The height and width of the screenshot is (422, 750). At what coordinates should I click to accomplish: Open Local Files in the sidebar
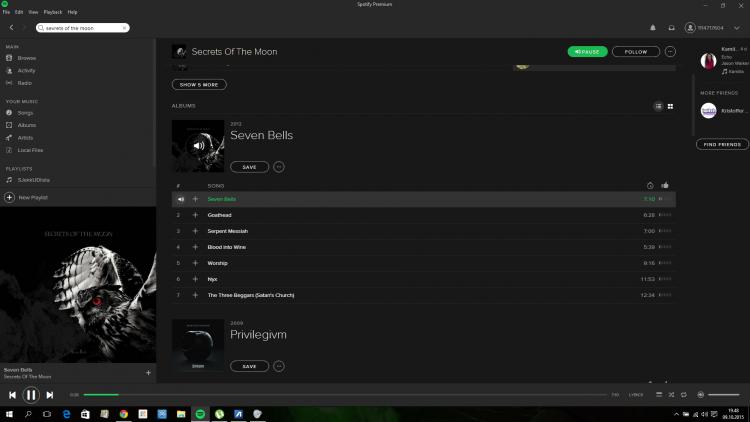[x=30, y=150]
